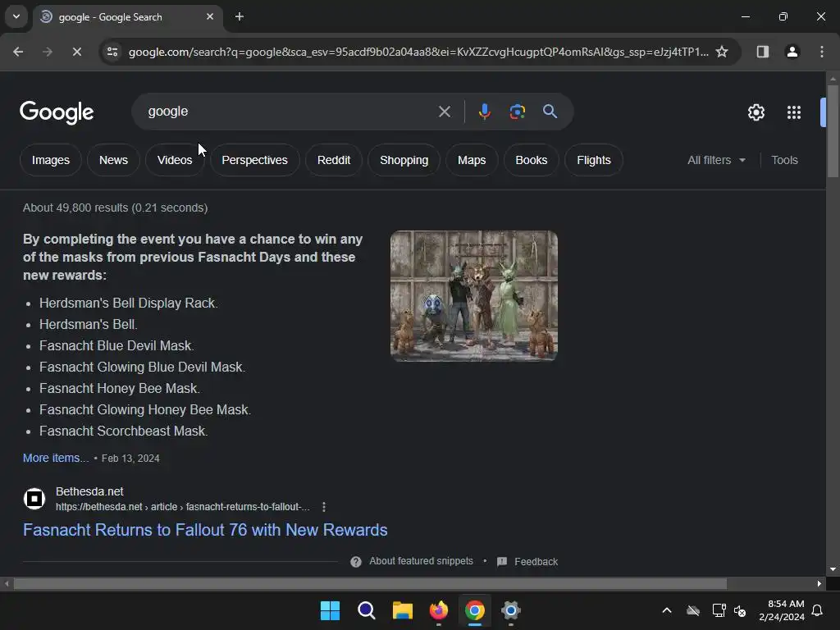This screenshot has height=630, width=840.
Task: Click the 'Fasnacht Scorchbeast Mask.' list item
Action: (124, 431)
